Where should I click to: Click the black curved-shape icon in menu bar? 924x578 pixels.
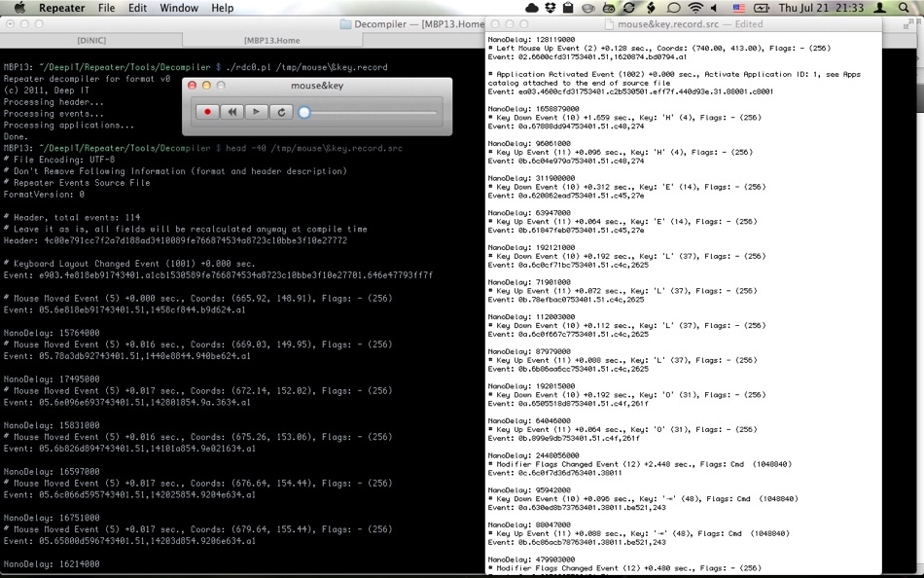[x=651, y=8]
